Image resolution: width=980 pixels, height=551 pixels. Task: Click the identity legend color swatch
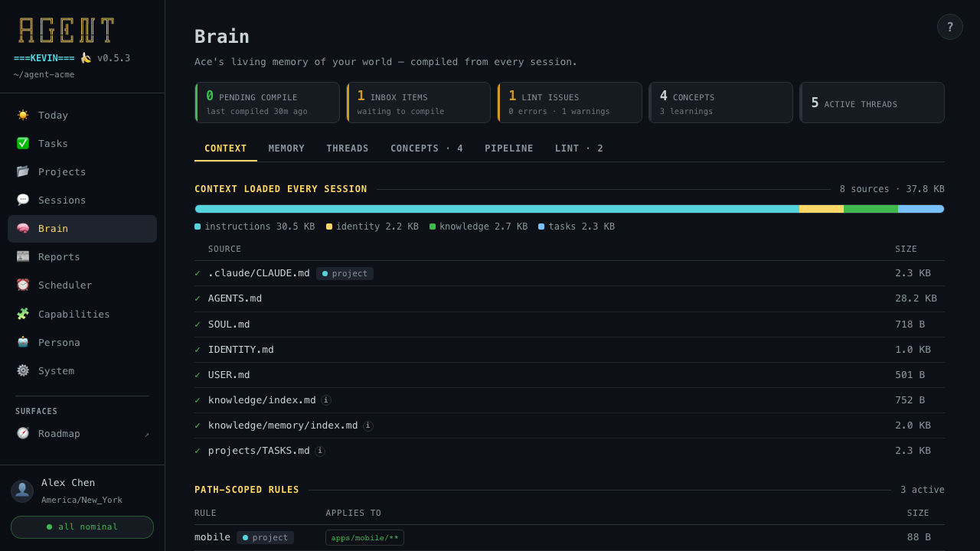tap(329, 227)
